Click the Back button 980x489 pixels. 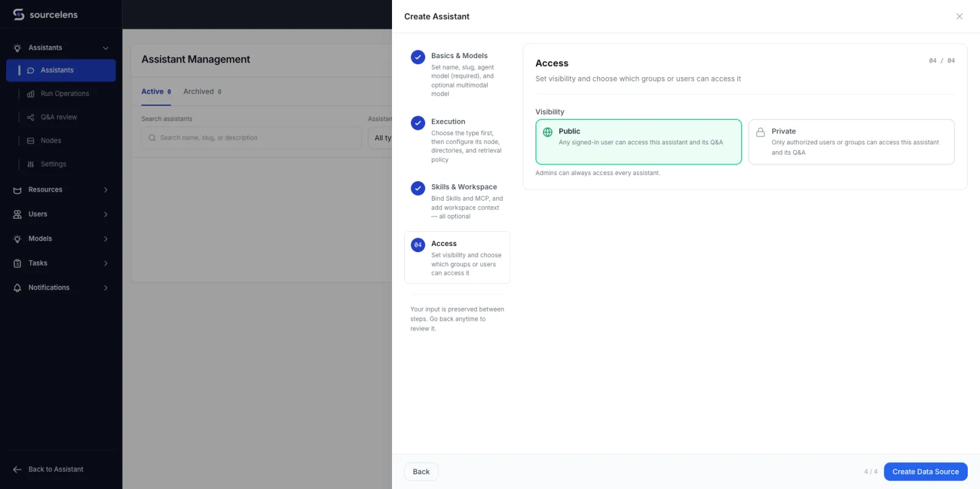[x=421, y=472]
